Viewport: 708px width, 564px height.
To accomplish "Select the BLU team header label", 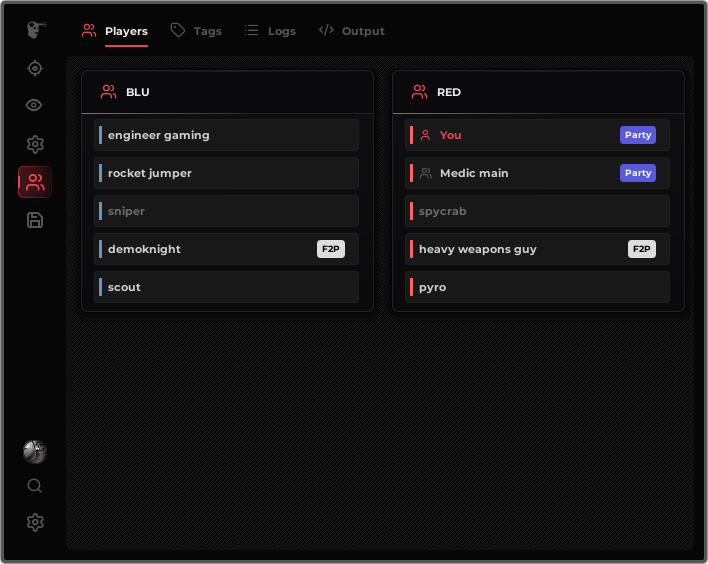I will pyautogui.click(x=138, y=92).
